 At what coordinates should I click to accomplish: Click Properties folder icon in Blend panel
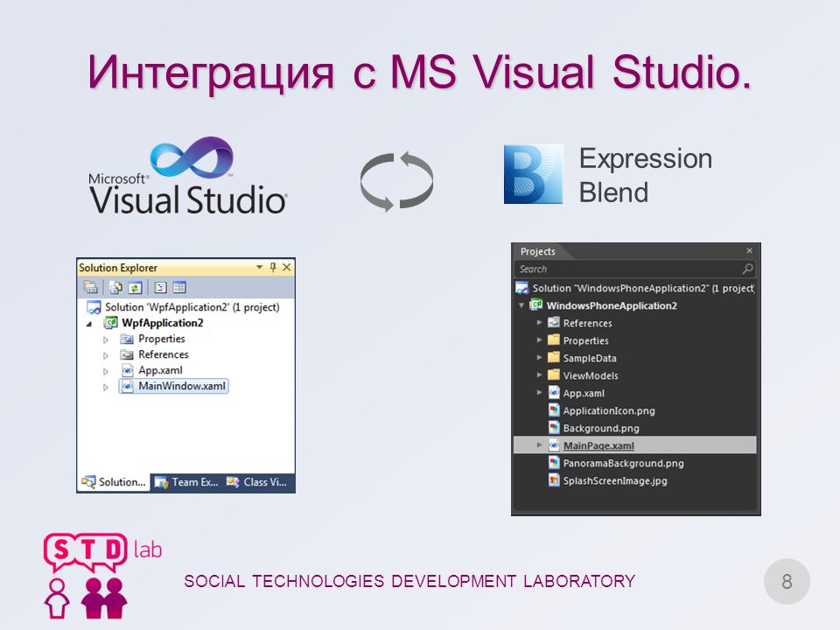pyautogui.click(x=554, y=340)
